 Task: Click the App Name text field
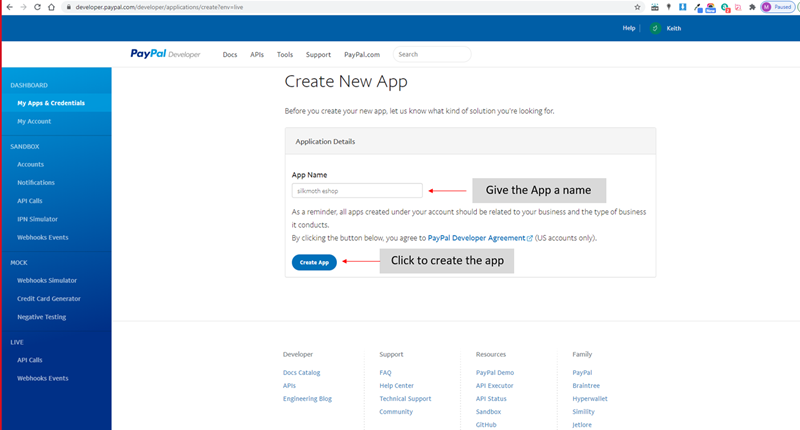point(357,191)
